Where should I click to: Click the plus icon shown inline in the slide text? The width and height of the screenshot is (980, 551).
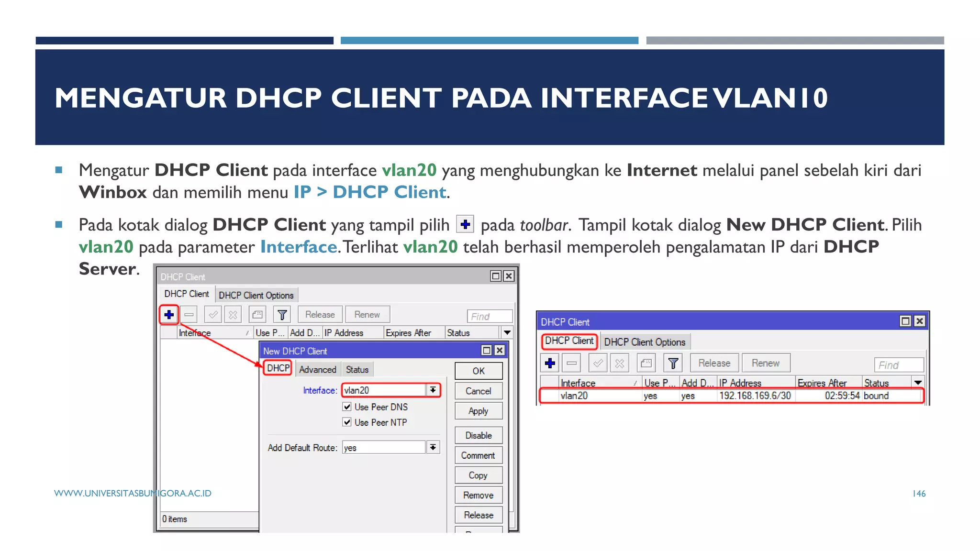click(465, 224)
